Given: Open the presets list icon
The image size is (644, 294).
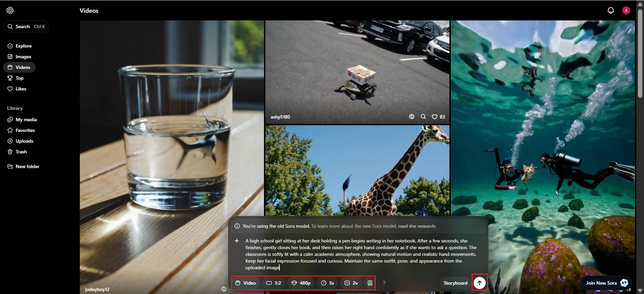Looking at the screenshot, I should [x=370, y=283].
